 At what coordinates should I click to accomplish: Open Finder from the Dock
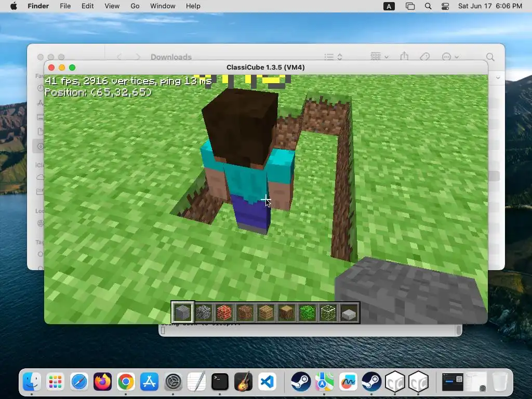(32, 382)
